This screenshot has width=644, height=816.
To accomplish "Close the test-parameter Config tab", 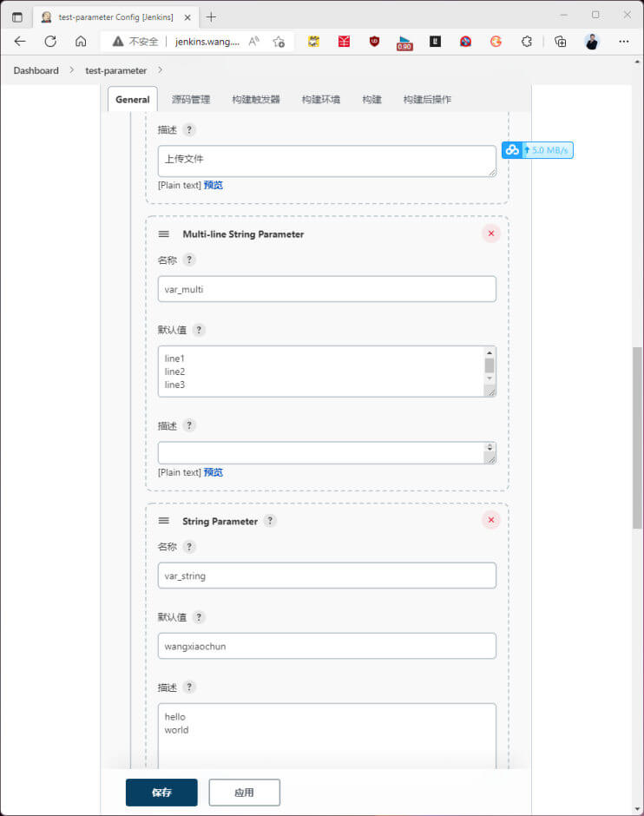I will 187,17.
